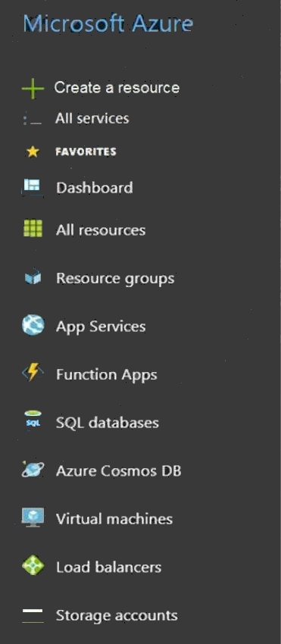This screenshot has width=281, height=644.
Task: Open the Storage accounts text entry
Action: coord(117,615)
